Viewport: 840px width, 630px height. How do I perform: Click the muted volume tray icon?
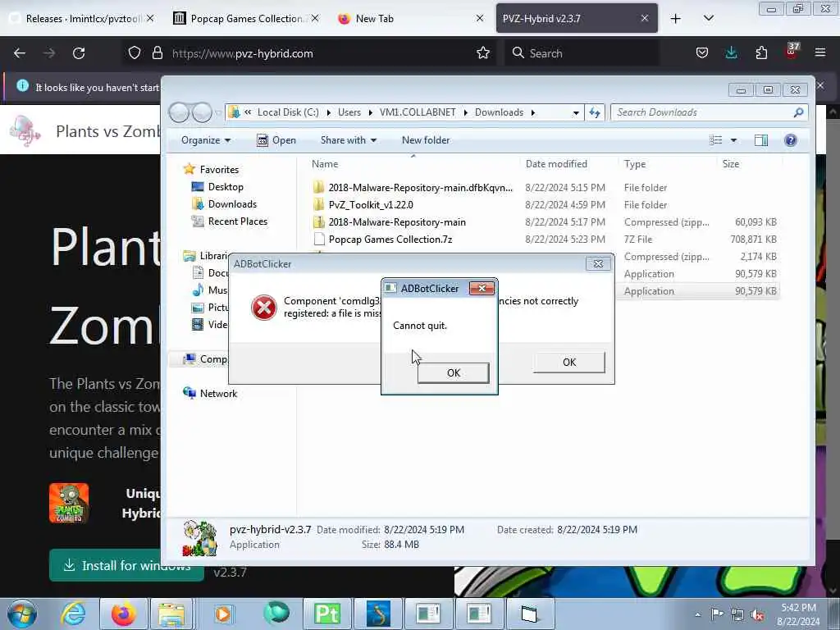(757, 614)
